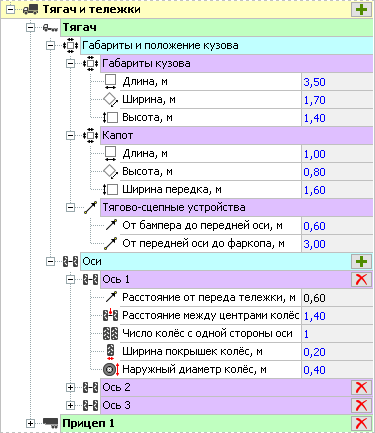Viewport: 375px width, 433px height.
Task: Edit front width value 1,60
Action: (337, 190)
